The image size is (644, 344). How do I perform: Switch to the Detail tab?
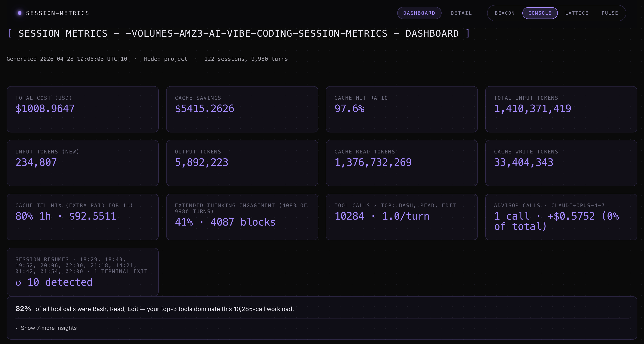click(x=461, y=13)
